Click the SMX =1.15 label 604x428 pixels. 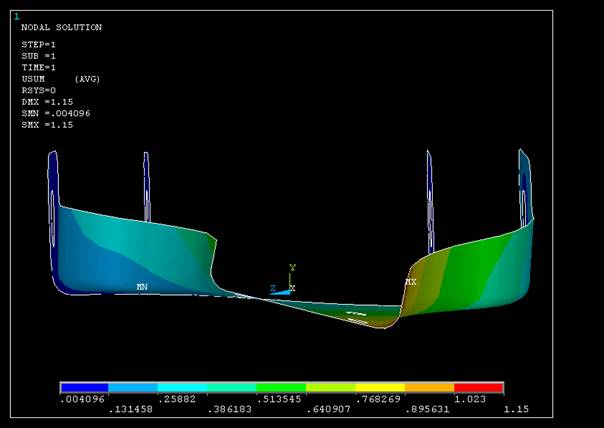(x=47, y=125)
